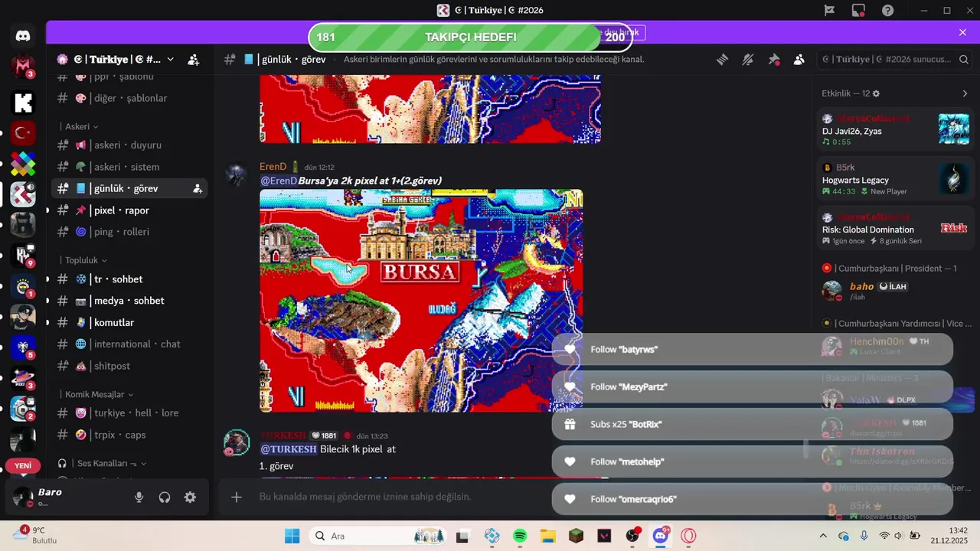Toggle channel notification bell mute icon
Image resolution: width=980 pixels, height=551 pixels.
coord(748,59)
